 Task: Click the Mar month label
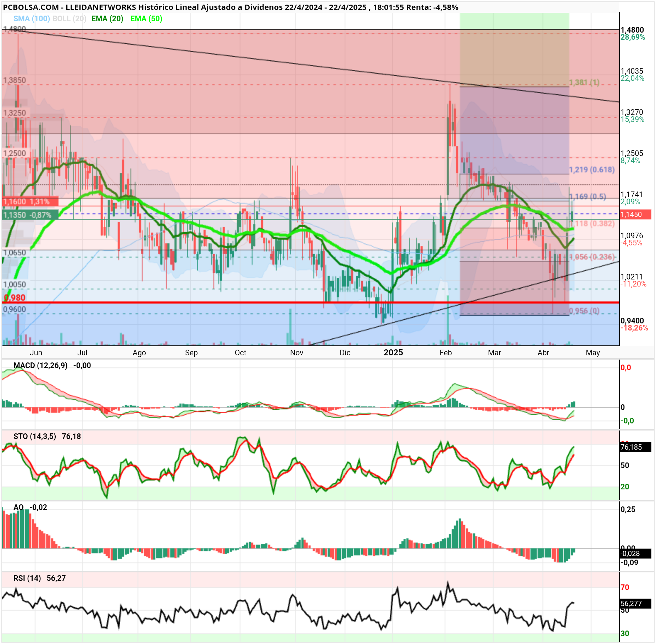tap(495, 352)
